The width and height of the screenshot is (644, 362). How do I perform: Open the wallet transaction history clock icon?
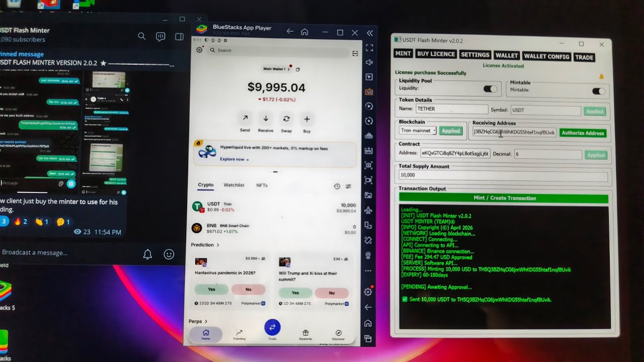337,187
